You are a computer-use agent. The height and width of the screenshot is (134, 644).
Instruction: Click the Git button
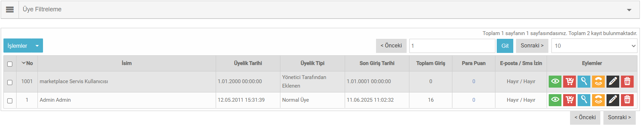coord(505,46)
